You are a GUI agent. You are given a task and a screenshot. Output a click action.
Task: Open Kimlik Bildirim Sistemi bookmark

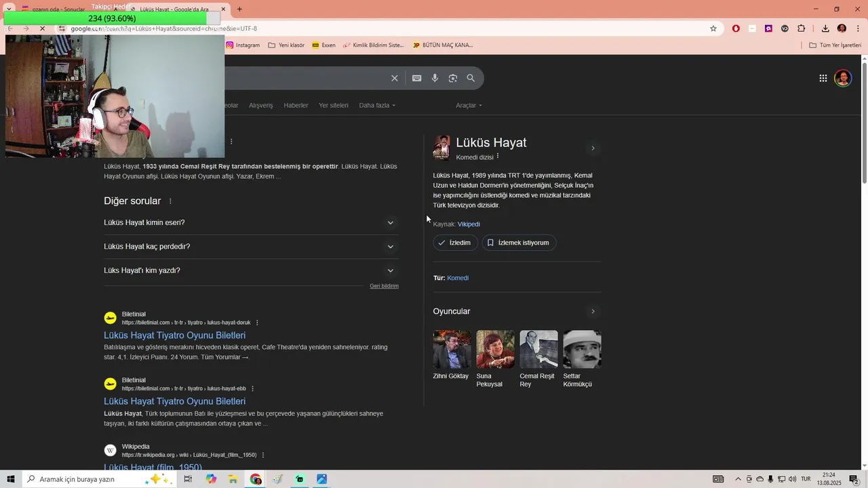click(x=373, y=45)
